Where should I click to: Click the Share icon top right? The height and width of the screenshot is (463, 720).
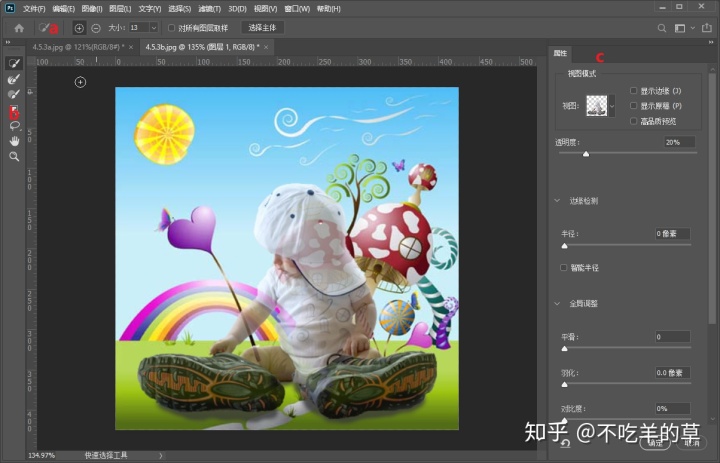pos(707,28)
